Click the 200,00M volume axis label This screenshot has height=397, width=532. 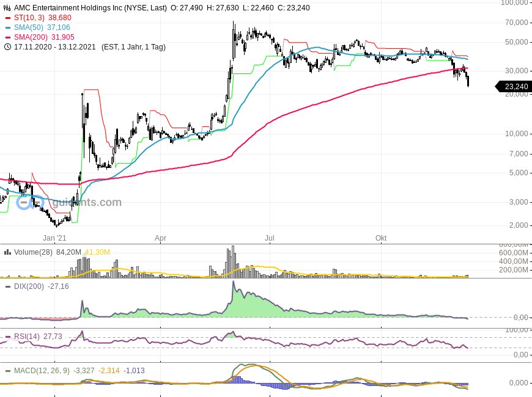[x=513, y=270]
